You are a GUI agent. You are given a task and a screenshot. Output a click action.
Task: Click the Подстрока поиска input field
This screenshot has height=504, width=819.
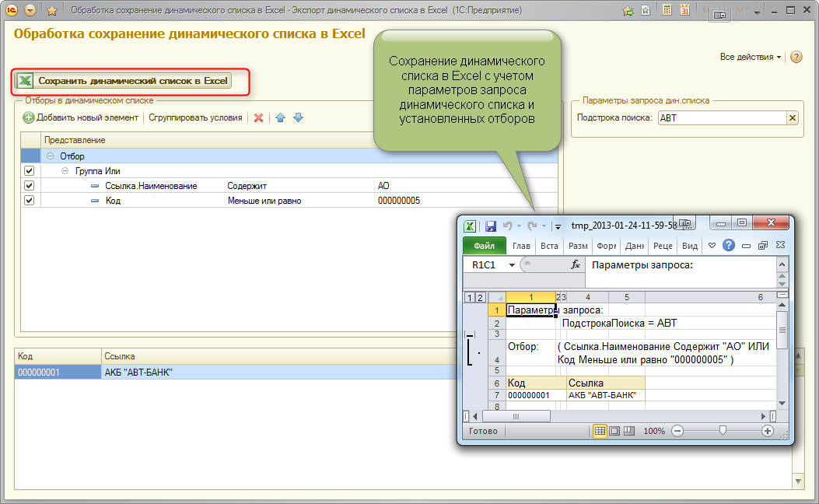723,118
